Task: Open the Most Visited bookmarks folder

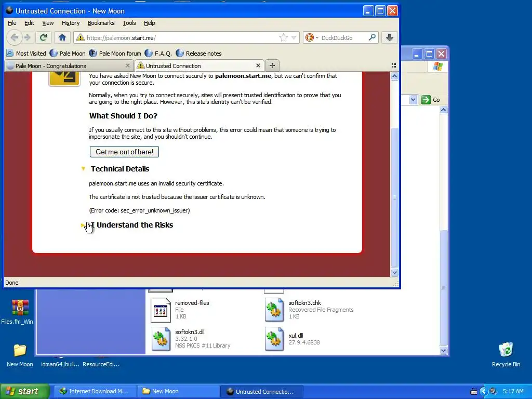Action: point(26,54)
